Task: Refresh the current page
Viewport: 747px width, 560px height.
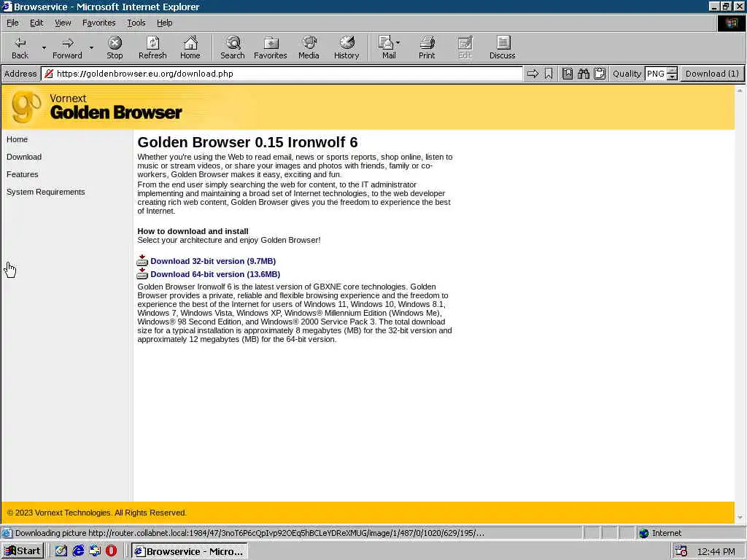Action: [x=152, y=47]
